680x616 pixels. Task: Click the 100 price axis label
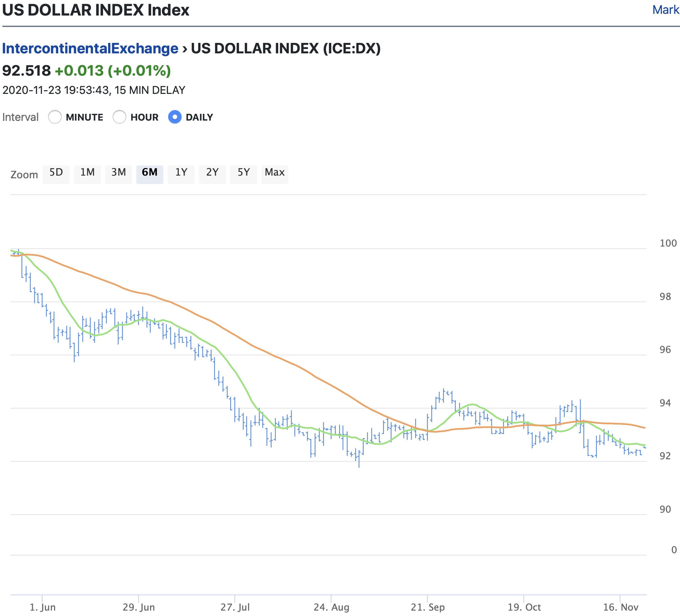click(668, 243)
